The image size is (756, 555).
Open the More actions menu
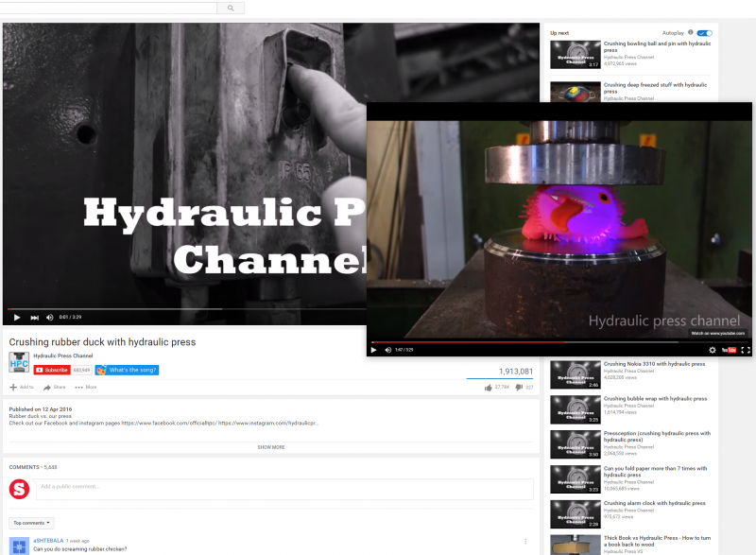[x=86, y=387]
